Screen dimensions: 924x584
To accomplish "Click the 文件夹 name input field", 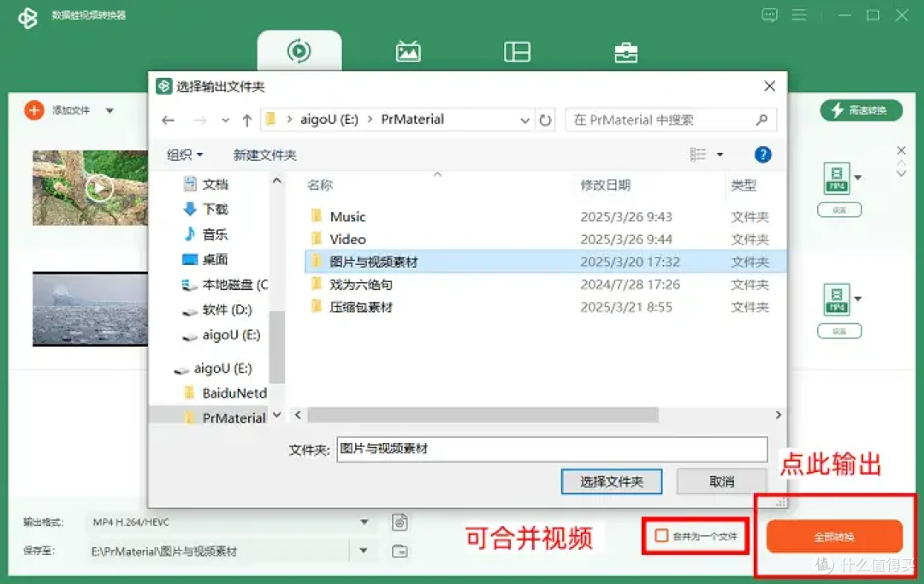I will click(552, 449).
